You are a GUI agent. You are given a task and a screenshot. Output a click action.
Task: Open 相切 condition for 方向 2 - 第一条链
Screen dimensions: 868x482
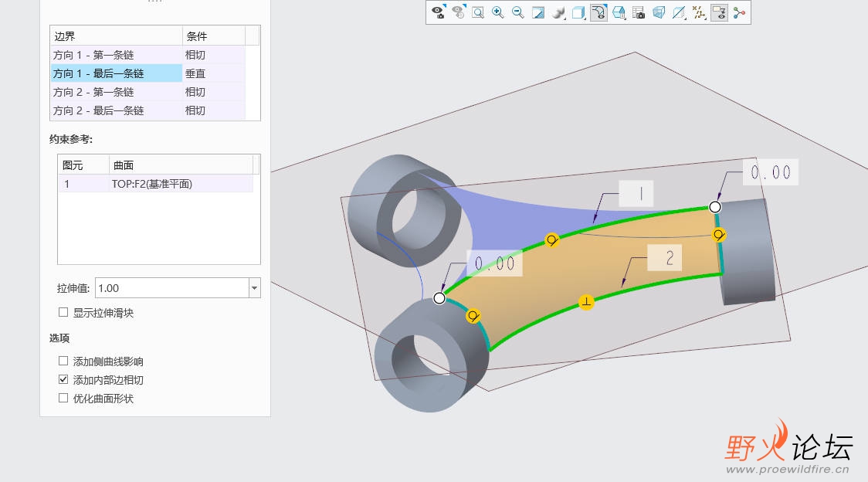tap(213, 92)
